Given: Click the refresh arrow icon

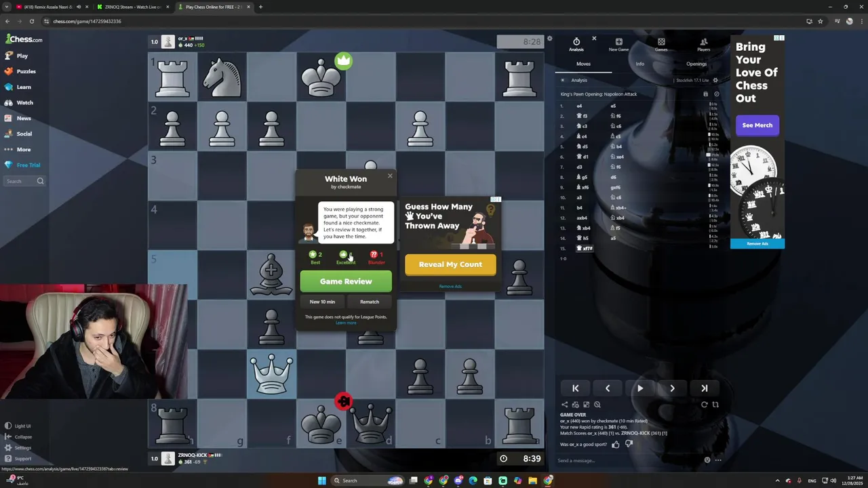Looking at the screenshot, I should [x=704, y=405].
